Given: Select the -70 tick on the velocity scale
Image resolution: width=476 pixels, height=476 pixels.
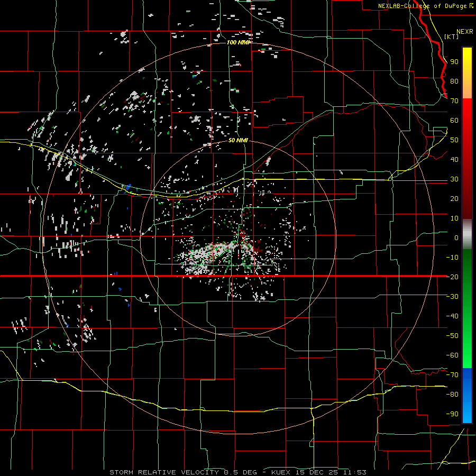Looking at the screenshot, I should pos(452,375).
